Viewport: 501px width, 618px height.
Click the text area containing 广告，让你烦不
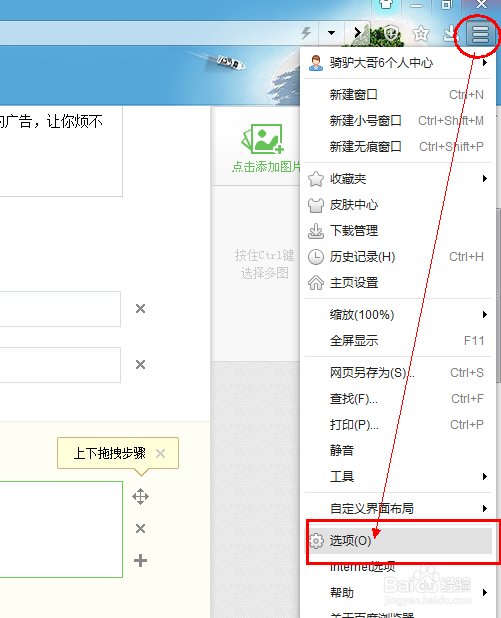point(61,151)
